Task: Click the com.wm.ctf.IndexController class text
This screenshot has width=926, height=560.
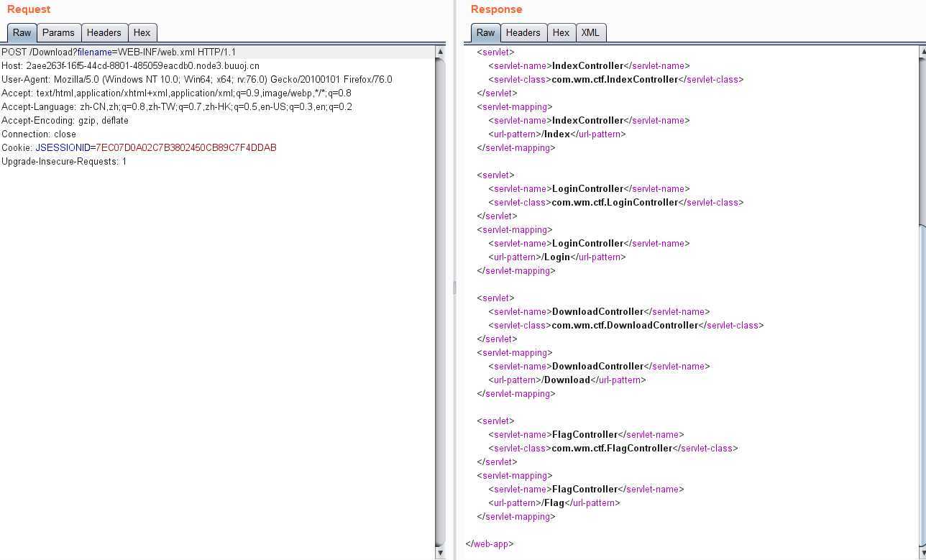Action: 615,80
